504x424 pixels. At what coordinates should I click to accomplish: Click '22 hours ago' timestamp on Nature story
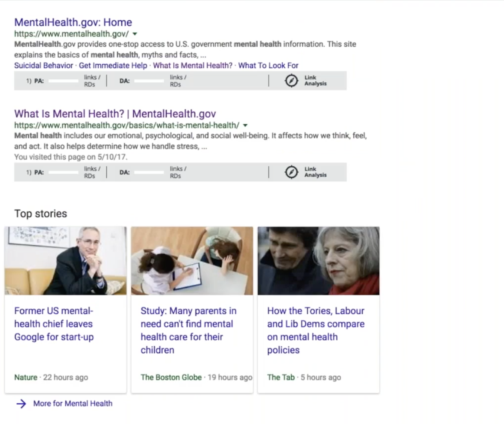[x=66, y=377]
